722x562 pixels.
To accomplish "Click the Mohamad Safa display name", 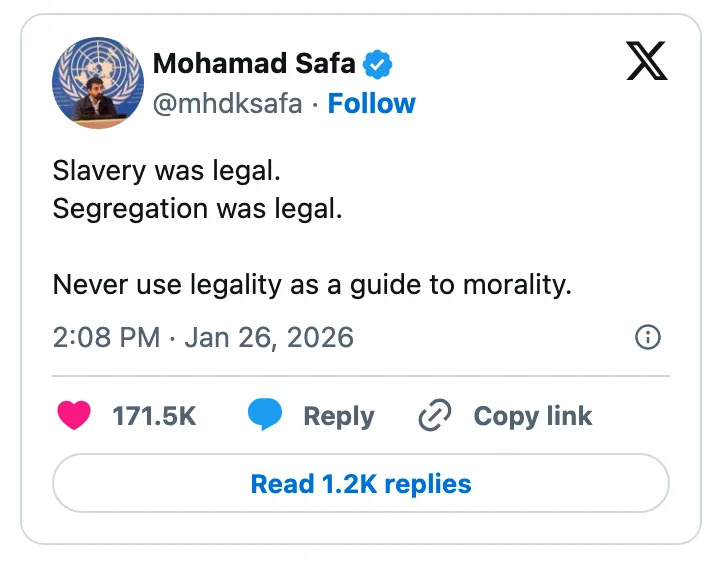I will coord(254,65).
